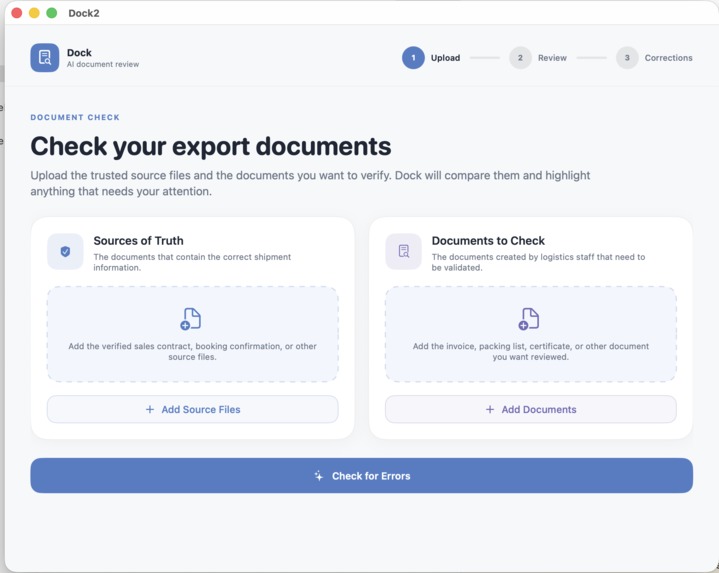Click the add-file icon in Documents drop zone
Viewport: 719px width, 573px height.
pos(529,319)
